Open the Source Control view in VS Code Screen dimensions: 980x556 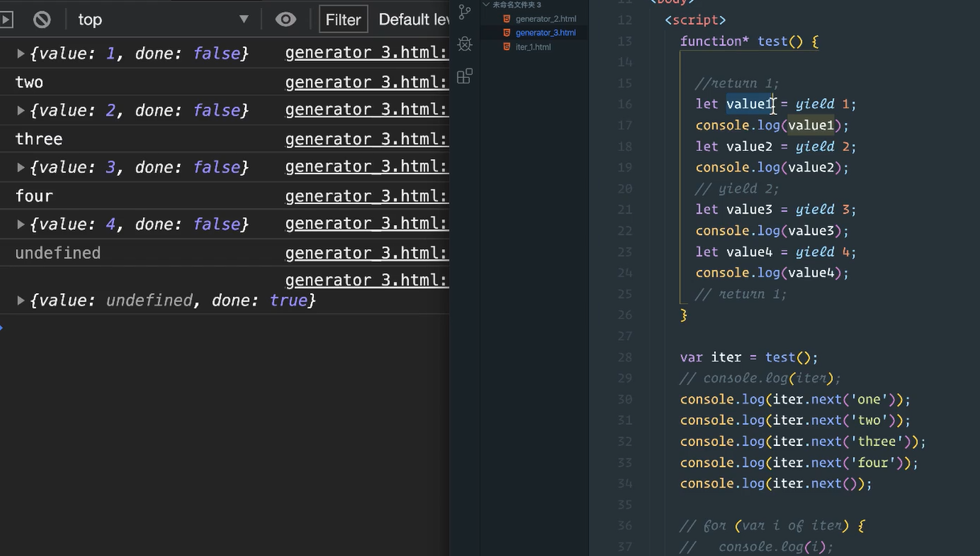pos(464,12)
